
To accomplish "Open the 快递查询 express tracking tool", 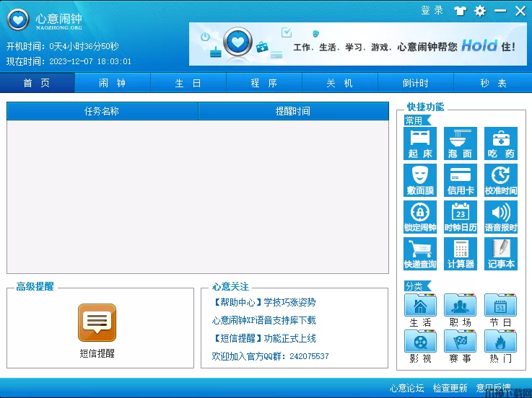I will click(420, 254).
